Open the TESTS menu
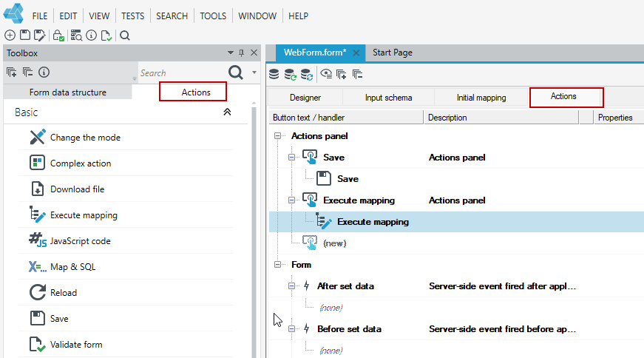The height and width of the screenshot is (358, 644). point(132,16)
